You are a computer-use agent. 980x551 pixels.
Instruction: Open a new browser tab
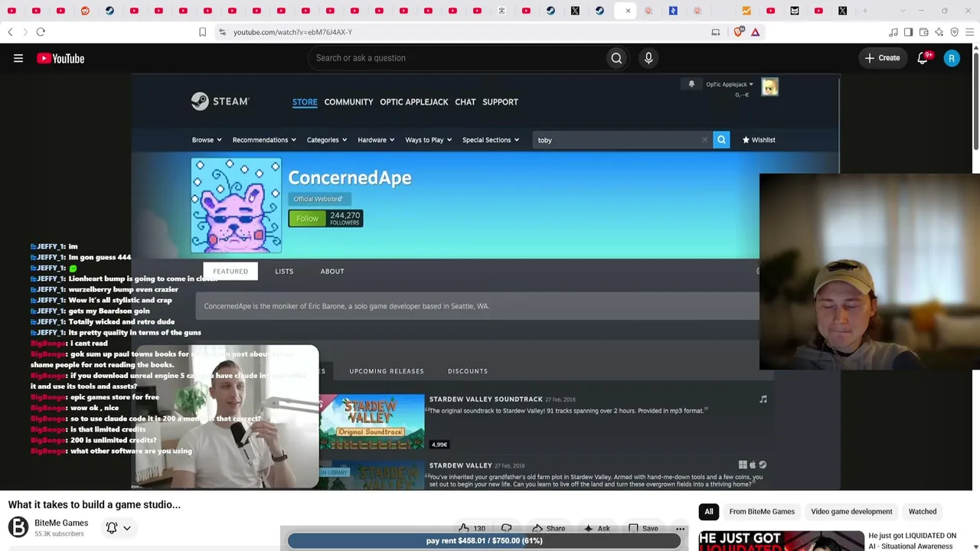coord(866,11)
